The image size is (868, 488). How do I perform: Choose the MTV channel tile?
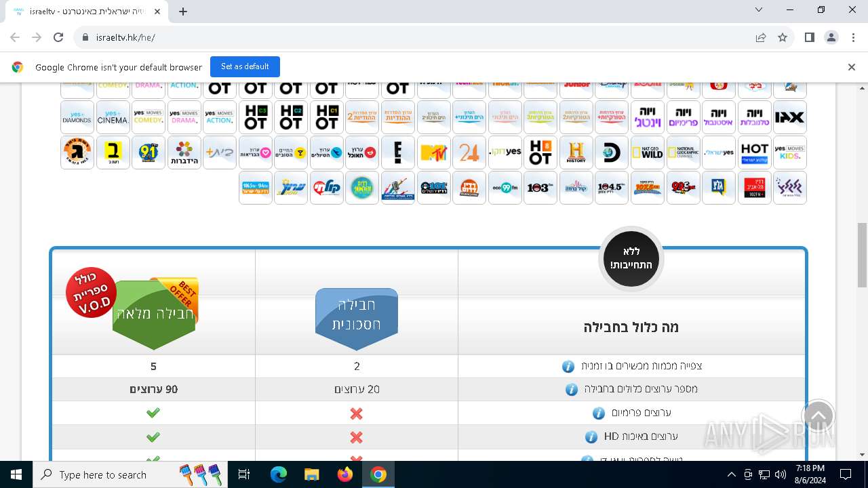pyautogui.click(x=433, y=152)
